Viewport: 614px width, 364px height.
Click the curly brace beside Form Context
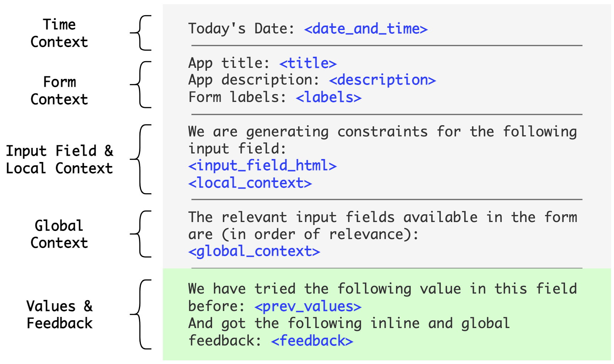coord(141,85)
